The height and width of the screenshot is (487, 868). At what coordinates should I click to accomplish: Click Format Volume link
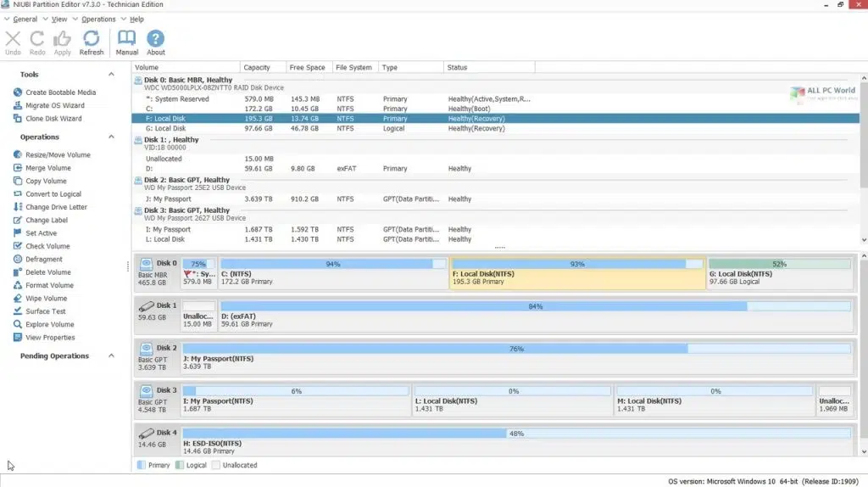49,285
